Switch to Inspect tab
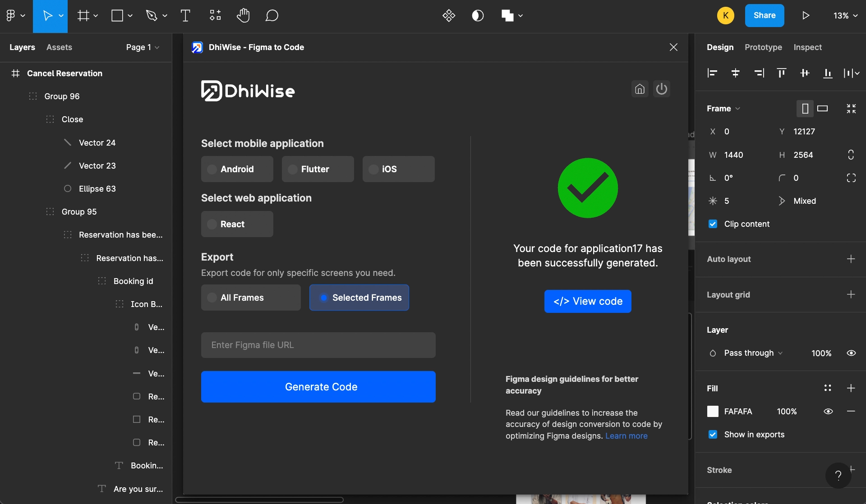 coord(807,47)
